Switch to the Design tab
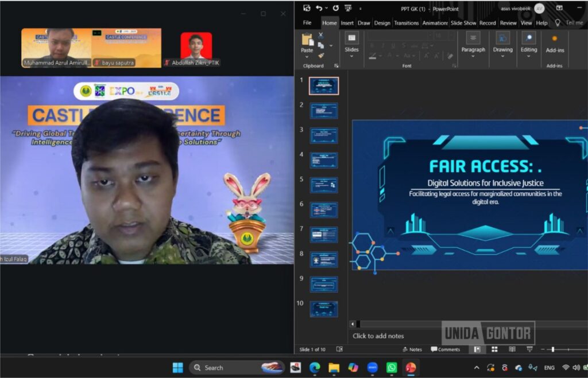 (x=382, y=23)
